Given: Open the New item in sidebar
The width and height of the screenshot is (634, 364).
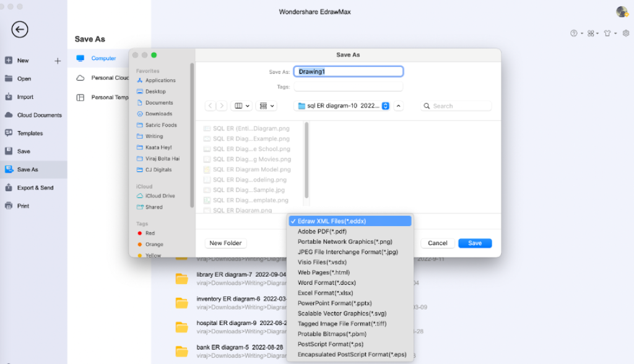Looking at the screenshot, I should [23, 61].
